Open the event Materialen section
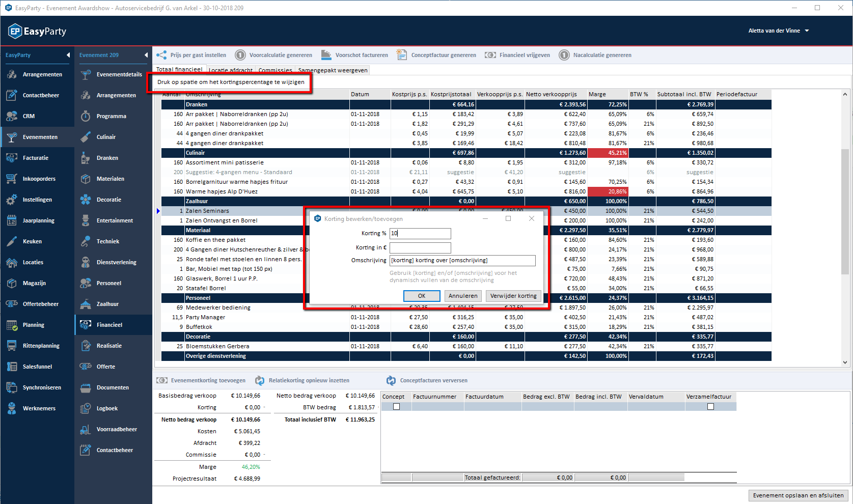Screen dimensions: 853x504 pyautogui.click(x=113, y=179)
